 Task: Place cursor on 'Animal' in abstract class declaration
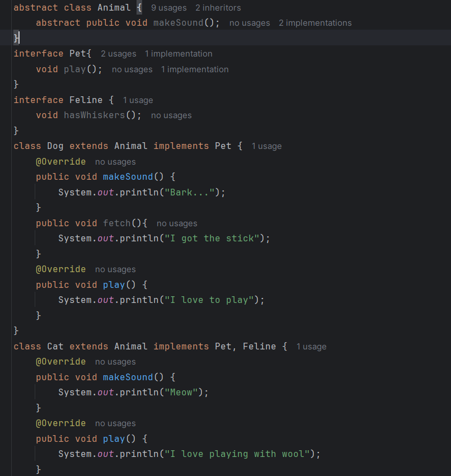(x=114, y=8)
